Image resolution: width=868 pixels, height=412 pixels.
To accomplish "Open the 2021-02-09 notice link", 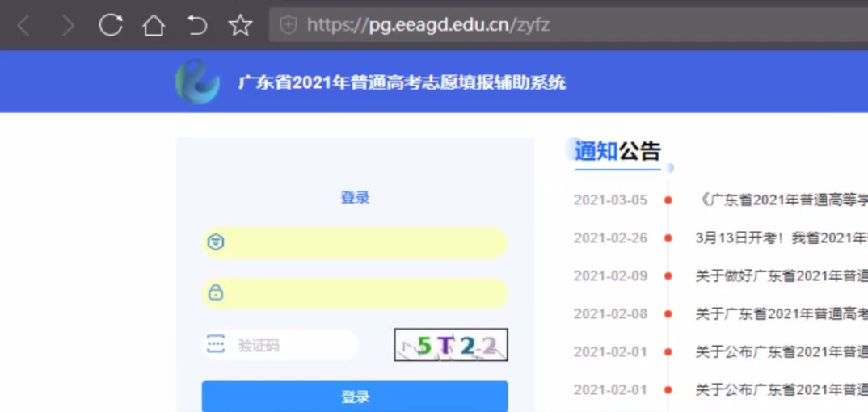I will 781,275.
